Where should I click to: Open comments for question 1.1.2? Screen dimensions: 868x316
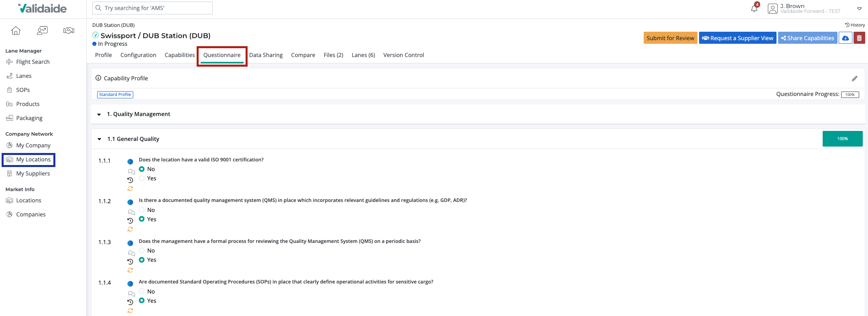(131, 212)
